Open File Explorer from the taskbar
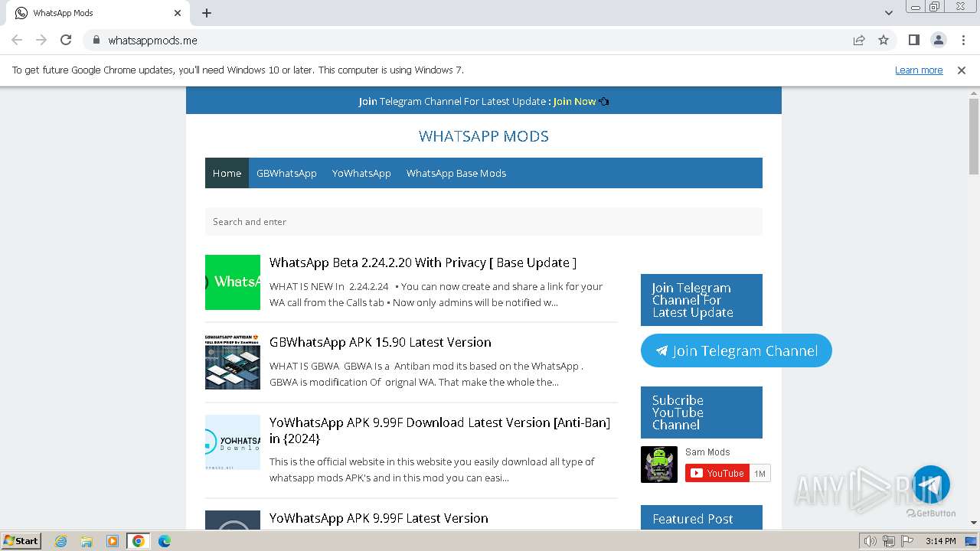980x551 pixels. 87,541
